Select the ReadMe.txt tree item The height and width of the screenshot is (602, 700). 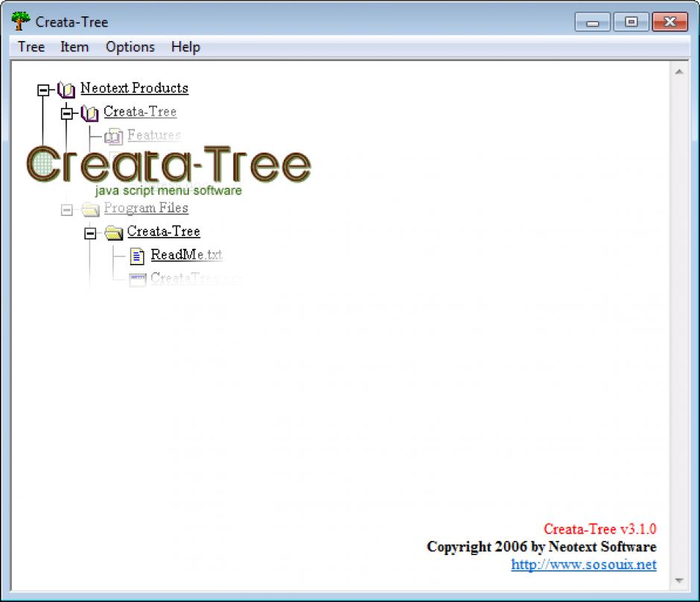pyautogui.click(x=186, y=255)
